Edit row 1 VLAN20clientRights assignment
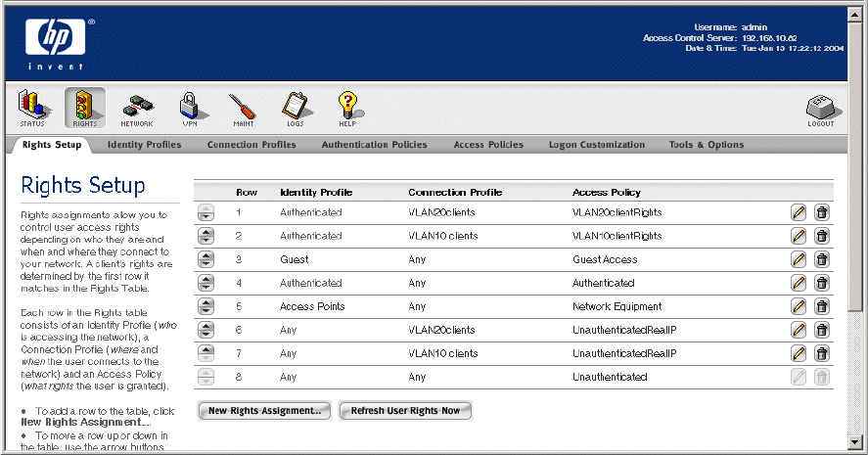The image size is (868, 455). pos(799,212)
